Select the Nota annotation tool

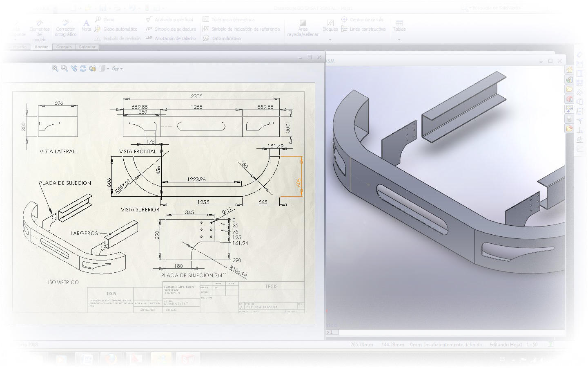pyautogui.click(x=86, y=25)
